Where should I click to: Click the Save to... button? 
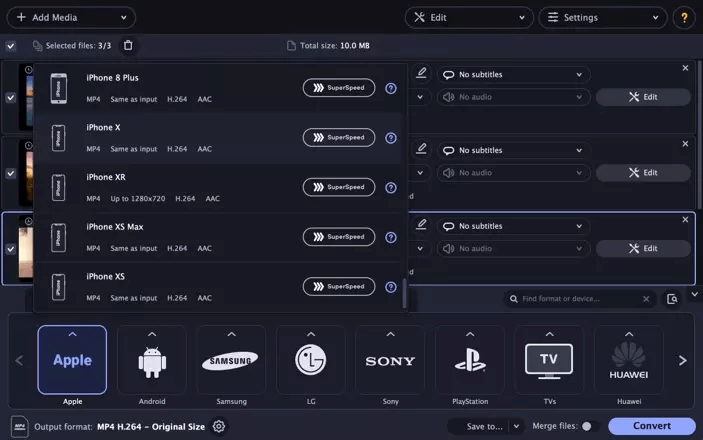pyautogui.click(x=484, y=426)
